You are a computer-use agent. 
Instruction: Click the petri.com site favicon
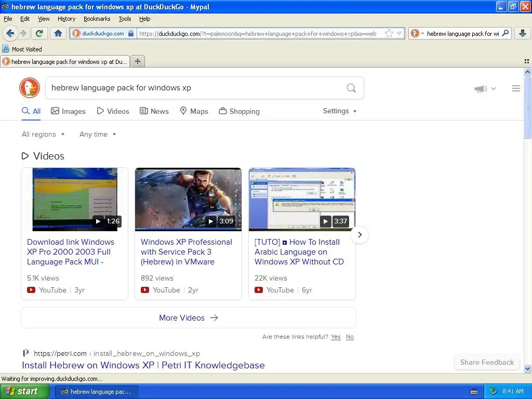(26, 353)
